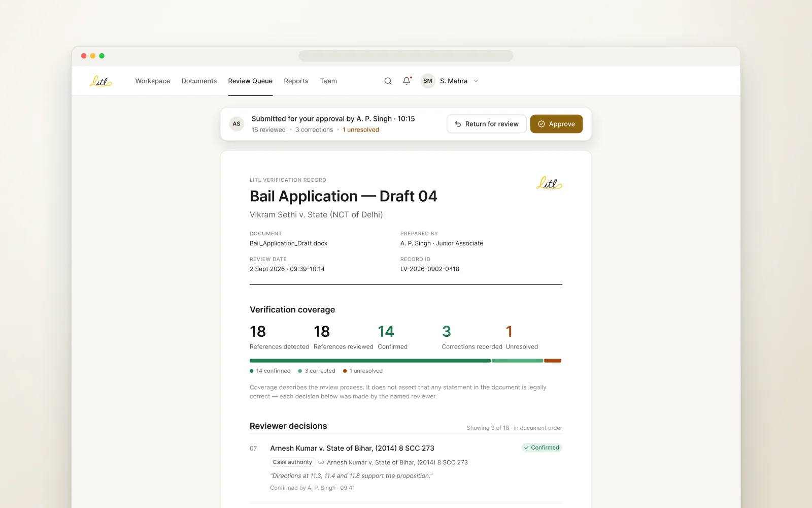Click the record ID LV-2026-0902-0418
Screen dimensions: 812x508
[x=430, y=269]
